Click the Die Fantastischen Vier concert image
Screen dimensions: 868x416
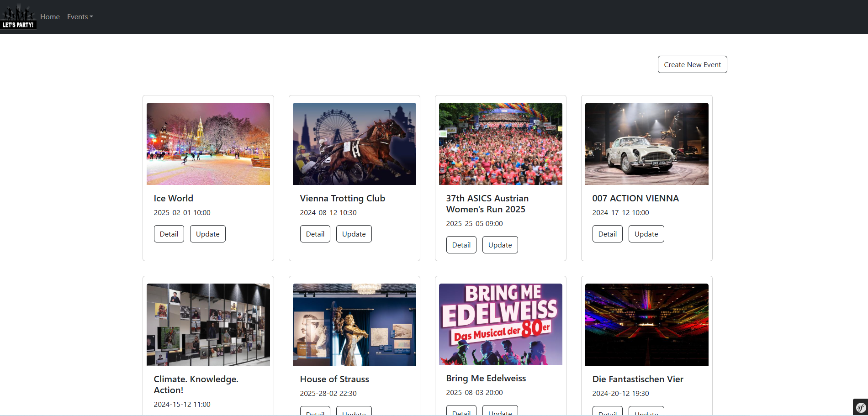647,325
